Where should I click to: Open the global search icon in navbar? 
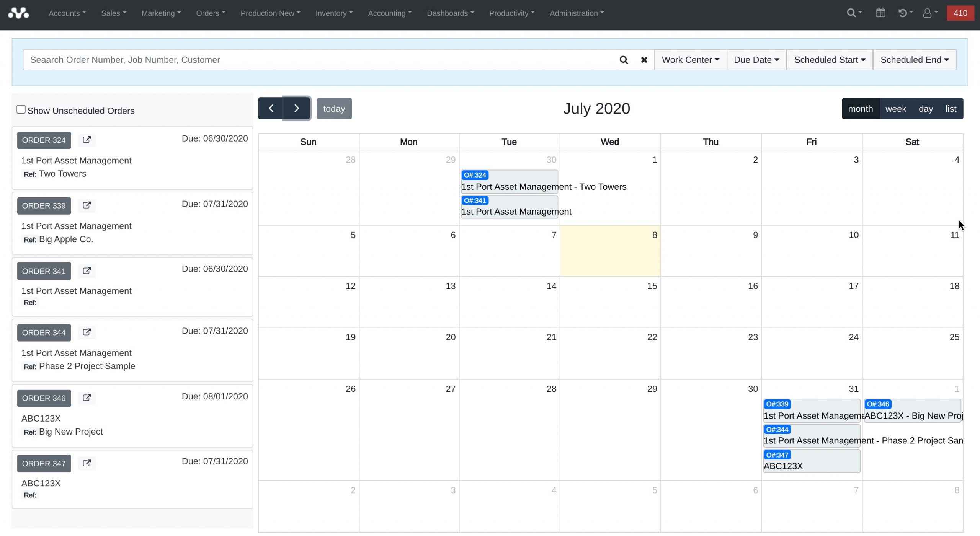click(x=854, y=13)
